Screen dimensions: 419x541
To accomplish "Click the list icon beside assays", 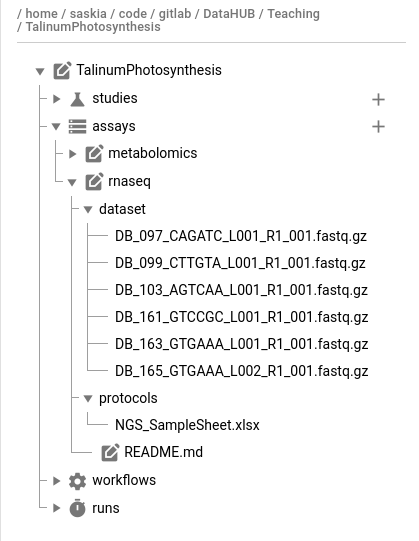I will click(77, 126).
